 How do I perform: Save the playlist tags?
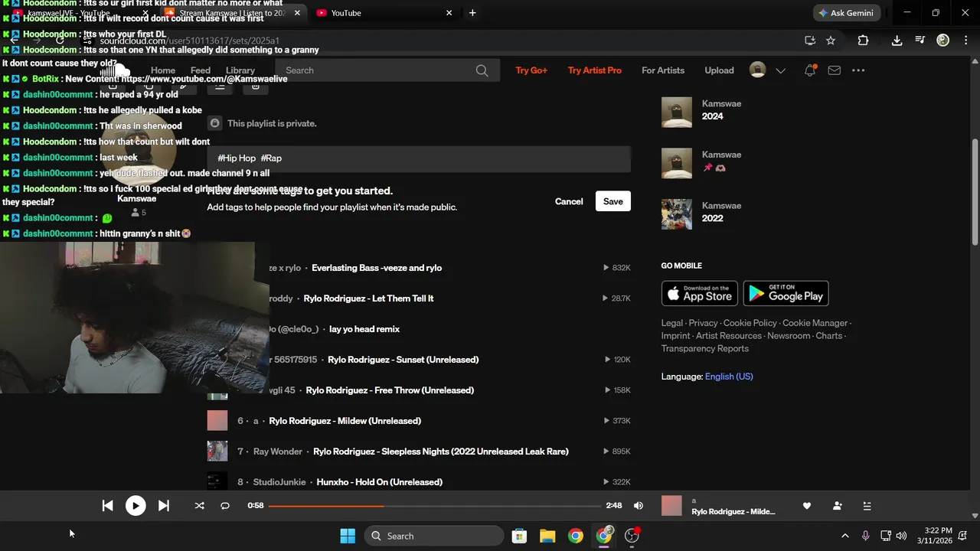tap(613, 201)
